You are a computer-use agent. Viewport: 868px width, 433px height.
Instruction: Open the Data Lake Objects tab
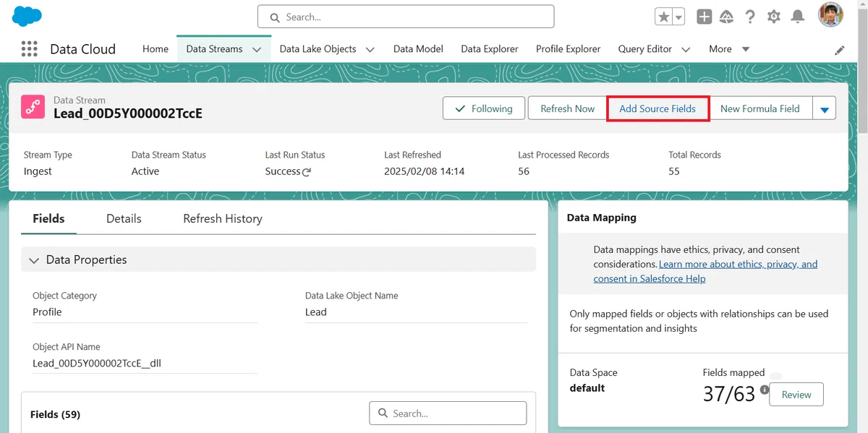pyautogui.click(x=318, y=49)
